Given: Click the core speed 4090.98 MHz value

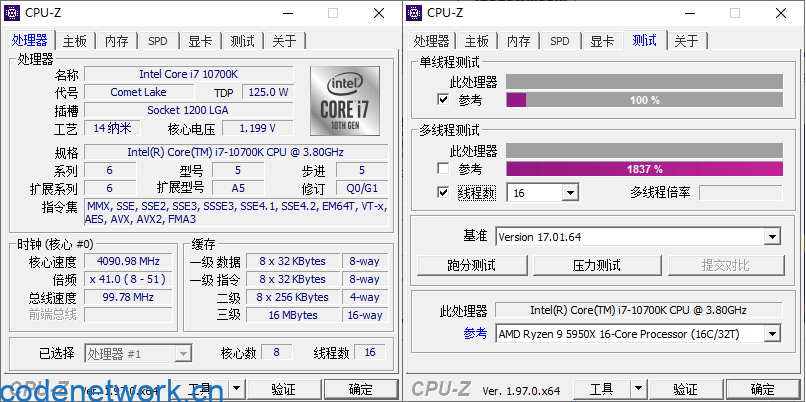Looking at the screenshot, I should tap(129, 261).
